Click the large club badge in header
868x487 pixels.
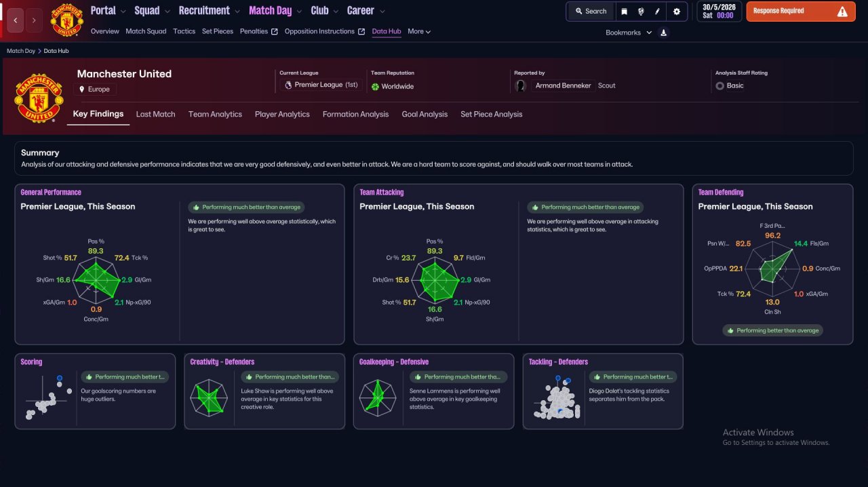[x=38, y=97]
